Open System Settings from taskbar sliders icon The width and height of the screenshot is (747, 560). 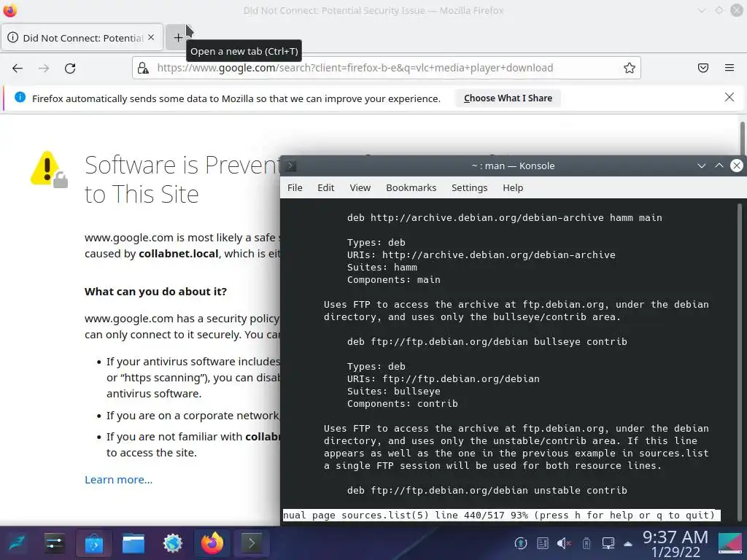55,542
